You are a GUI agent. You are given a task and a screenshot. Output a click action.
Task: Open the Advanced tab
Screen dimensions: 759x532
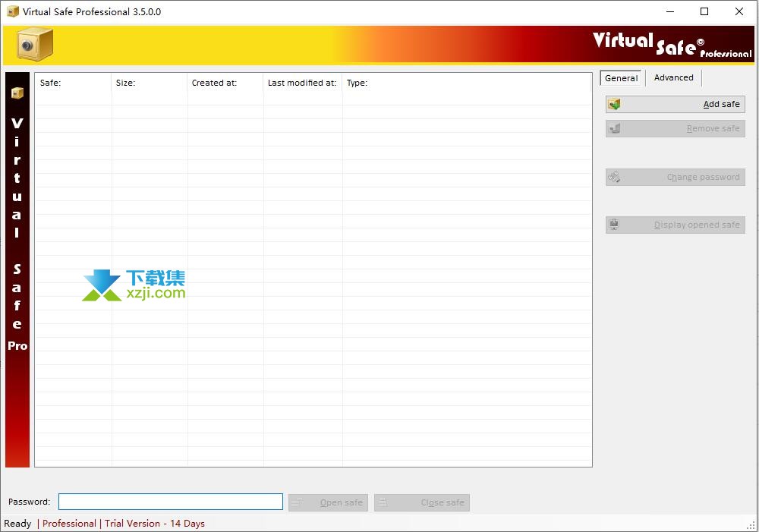[x=673, y=77]
